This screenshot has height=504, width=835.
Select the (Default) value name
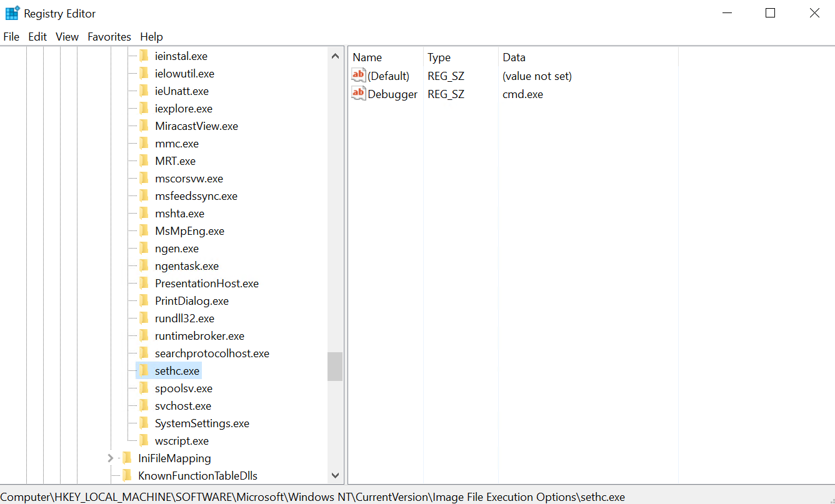pyautogui.click(x=389, y=76)
